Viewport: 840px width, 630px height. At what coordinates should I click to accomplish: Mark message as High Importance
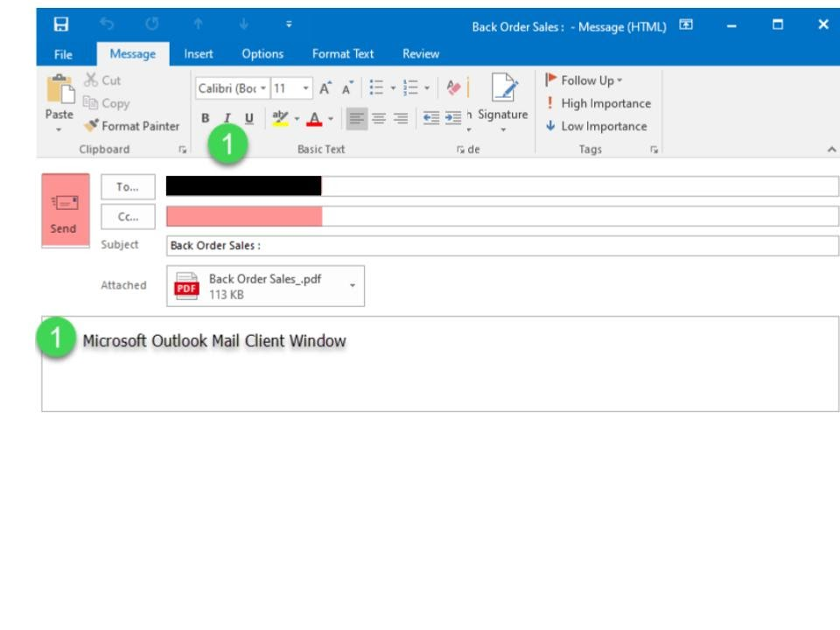click(x=597, y=103)
